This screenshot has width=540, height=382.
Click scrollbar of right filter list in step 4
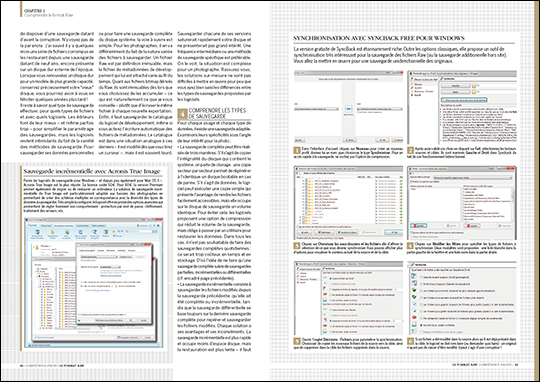pos(512,204)
